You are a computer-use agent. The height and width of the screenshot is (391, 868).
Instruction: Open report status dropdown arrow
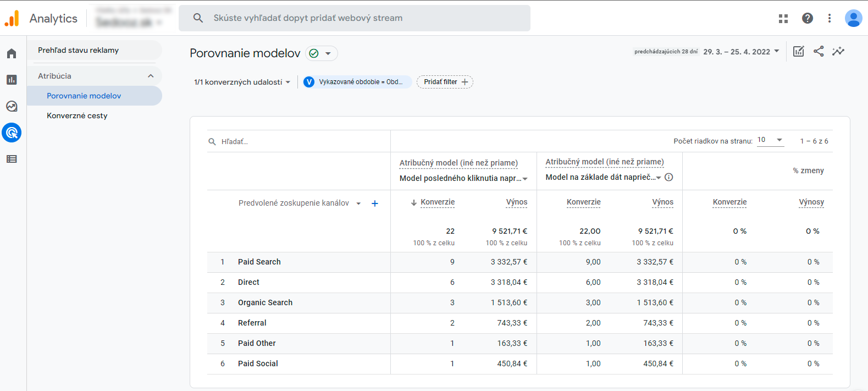(x=328, y=53)
